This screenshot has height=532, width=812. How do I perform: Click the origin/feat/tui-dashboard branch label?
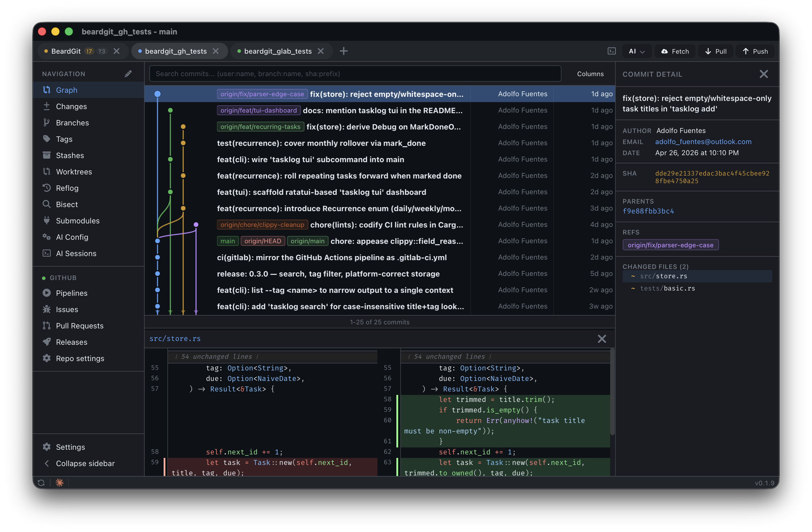259,110
